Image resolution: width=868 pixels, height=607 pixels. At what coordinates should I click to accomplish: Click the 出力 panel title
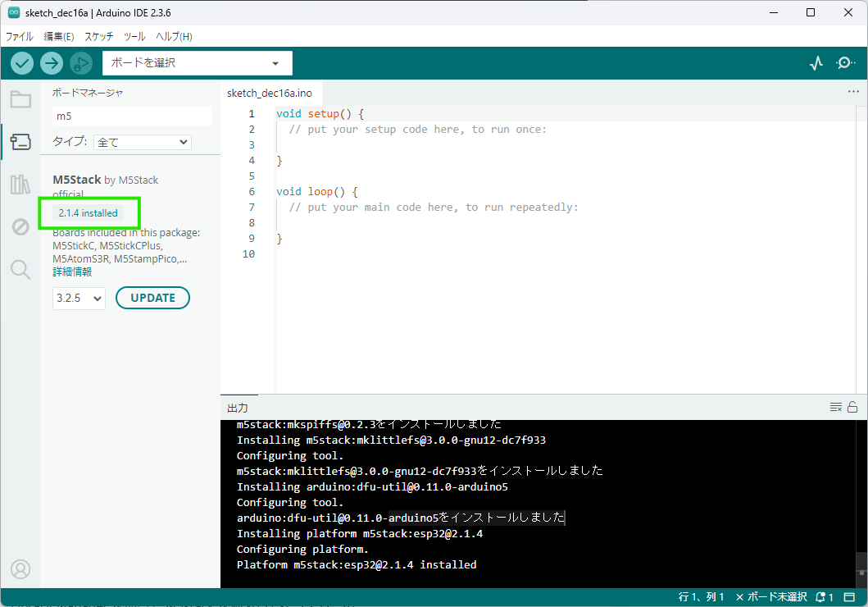pos(238,408)
